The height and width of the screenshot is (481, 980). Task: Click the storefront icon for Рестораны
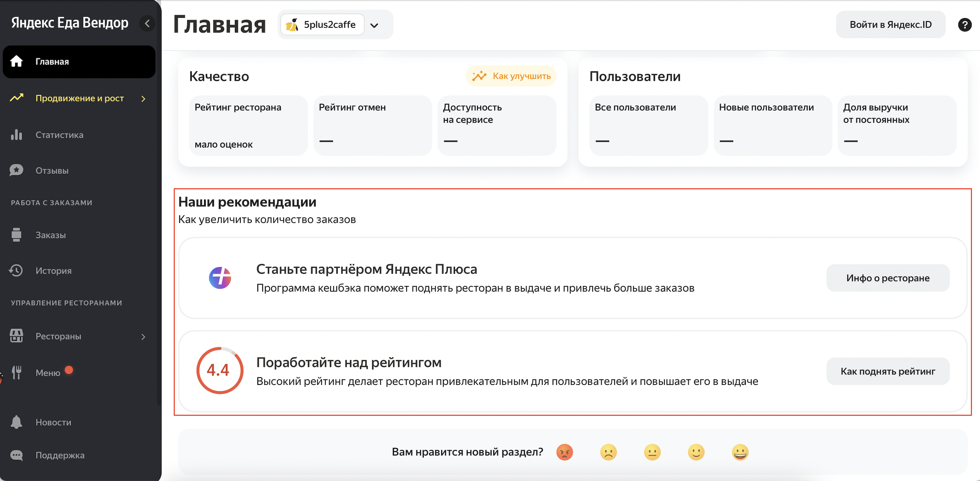[x=16, y=336]
